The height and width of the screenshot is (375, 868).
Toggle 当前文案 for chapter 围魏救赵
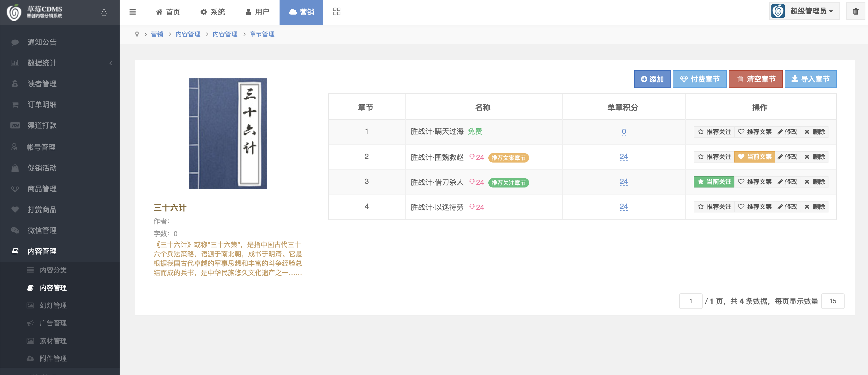coord(754,157)
